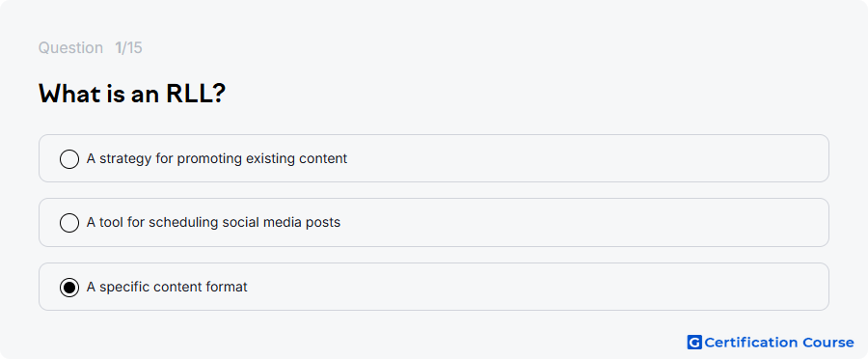Click the selected specific content format radio

[x=69, y=287]
